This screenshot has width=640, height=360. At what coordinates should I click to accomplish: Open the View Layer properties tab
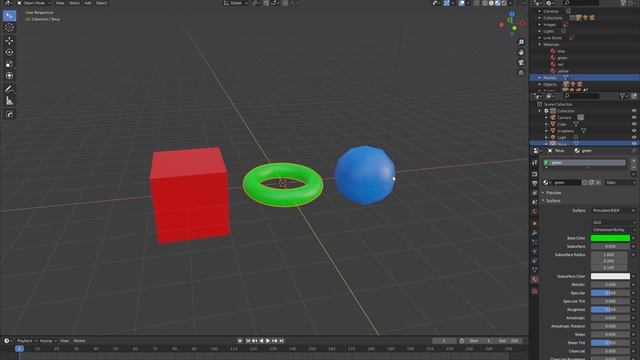pos(534,193)
